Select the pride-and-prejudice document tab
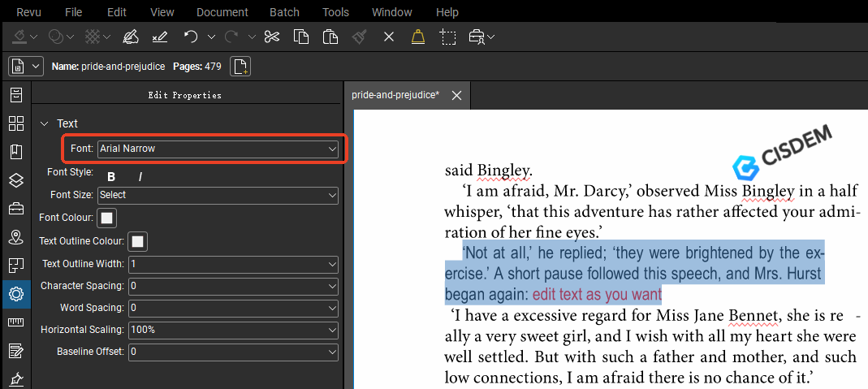The image size is (868, 389). tap(395, 95)
